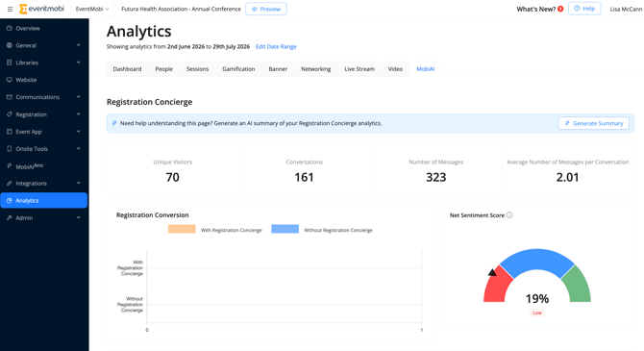Click the What's New notification badge
Viewport: 644px width, 351px height.
coord(560,9)
